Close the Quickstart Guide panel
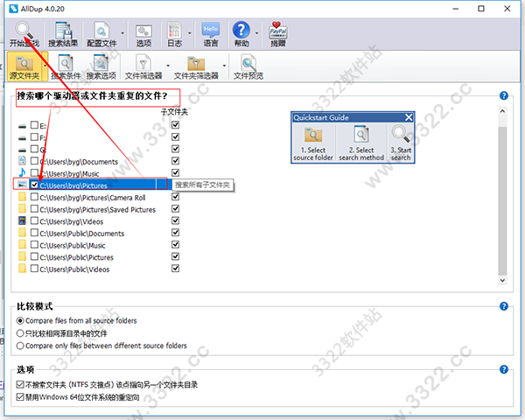Image resolution: width=525 pixels, height=420 pixels. pos(409,117)
